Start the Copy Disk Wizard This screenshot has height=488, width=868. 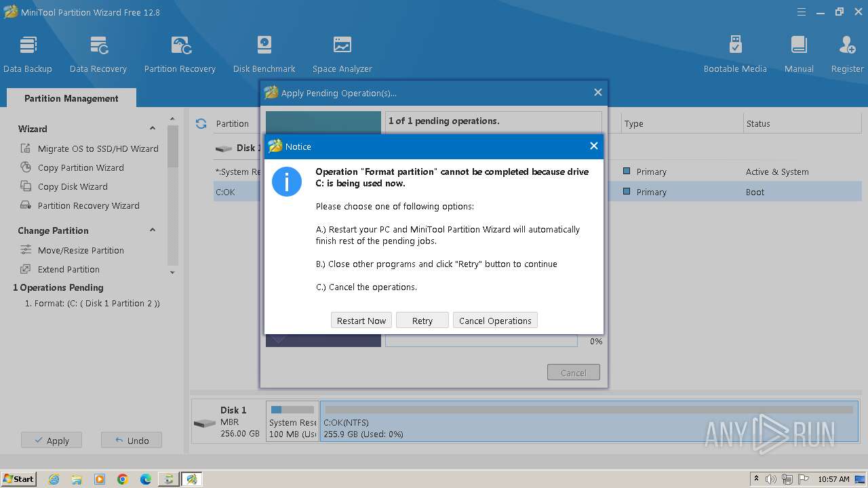[x=64, y=186]
